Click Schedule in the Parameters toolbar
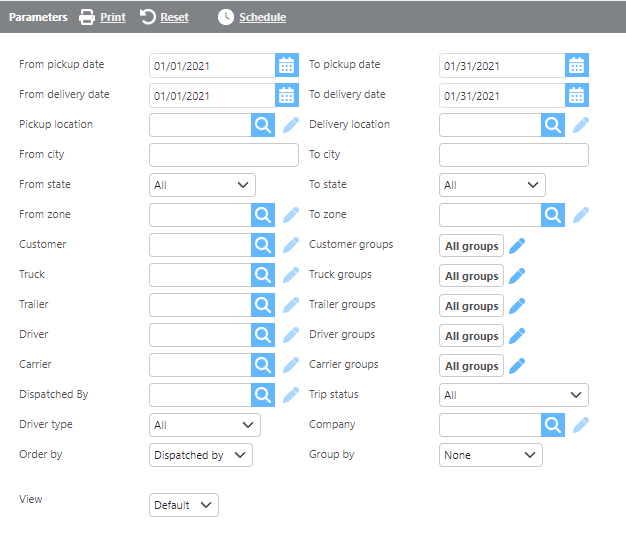Image resolution: width=626 pixels, height=553 pixels. (252, 17)
